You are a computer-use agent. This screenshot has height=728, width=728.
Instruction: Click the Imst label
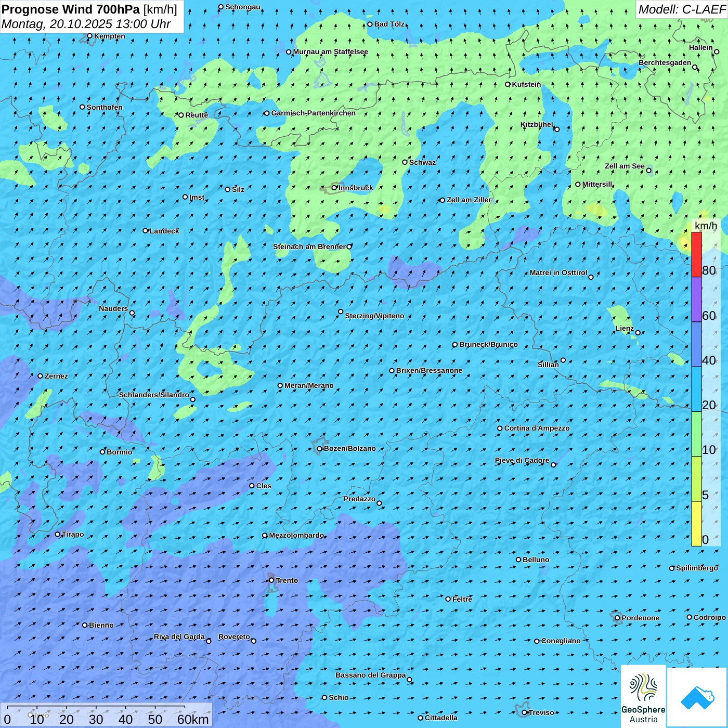[x=197, y=197]
